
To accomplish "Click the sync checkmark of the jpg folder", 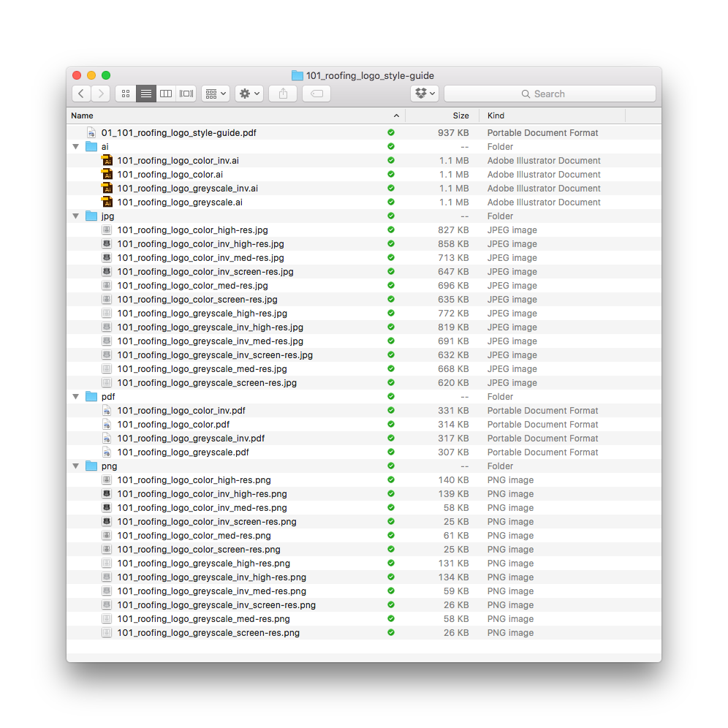I will [391, 216].
